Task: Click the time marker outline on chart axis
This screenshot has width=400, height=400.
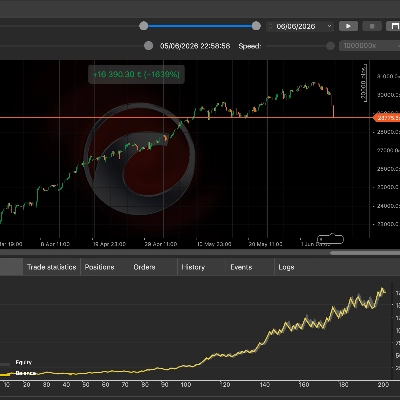Action: click(330, 239)
